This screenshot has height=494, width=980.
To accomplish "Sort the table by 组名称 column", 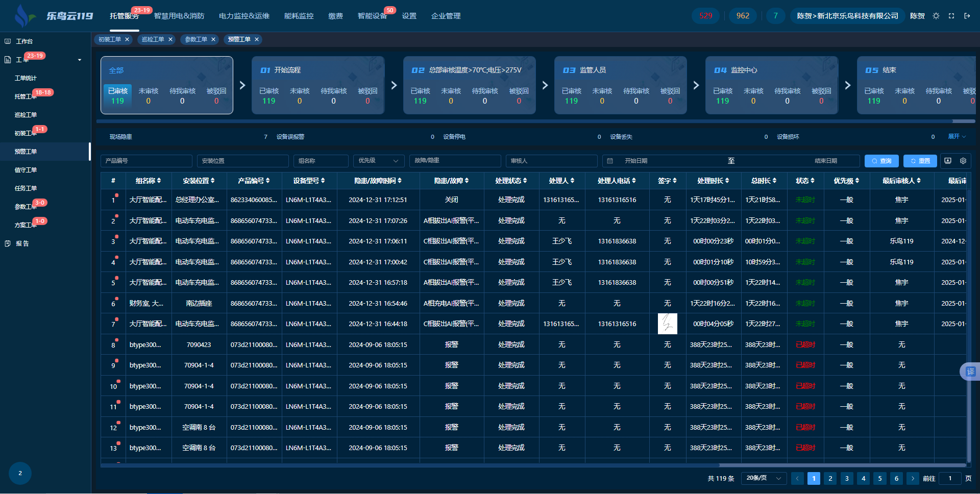I will [148, 181].
